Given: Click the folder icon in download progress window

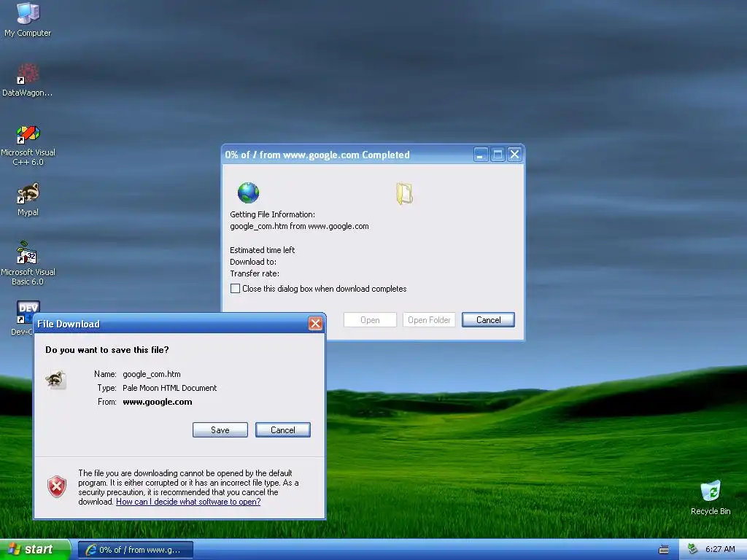Looking at the screenshot, I should pyautogui.click(x=404, y=193).
